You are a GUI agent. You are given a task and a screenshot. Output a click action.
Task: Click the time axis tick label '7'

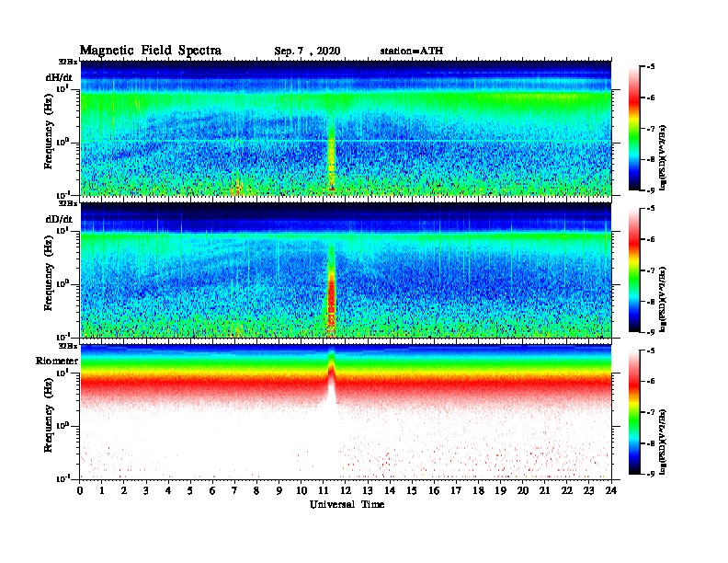pyautogui.click(x=234, y=491)
